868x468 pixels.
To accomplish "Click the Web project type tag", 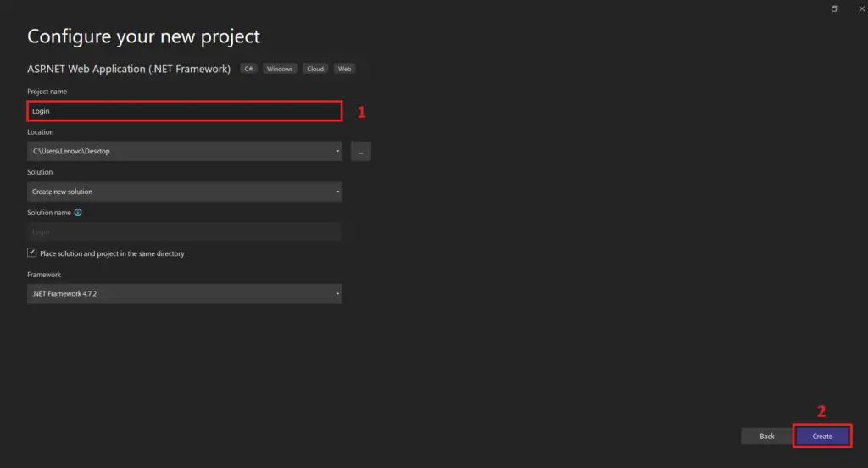I will pyautogui.click(x=344, y=69).
